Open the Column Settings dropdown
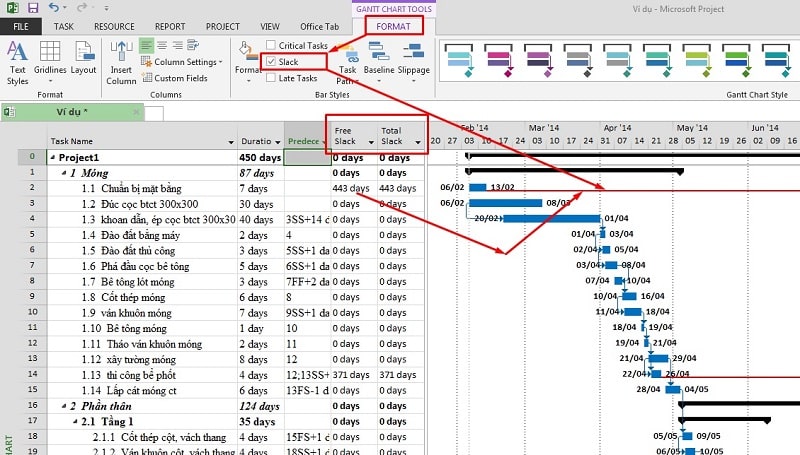Screen dimensions: 800x455 click(x=184, y=62)
